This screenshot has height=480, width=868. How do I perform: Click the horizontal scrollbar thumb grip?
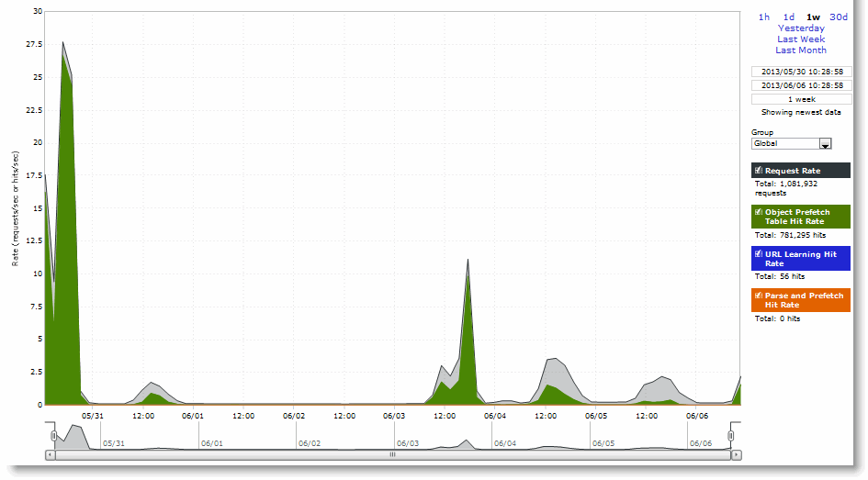392,455
